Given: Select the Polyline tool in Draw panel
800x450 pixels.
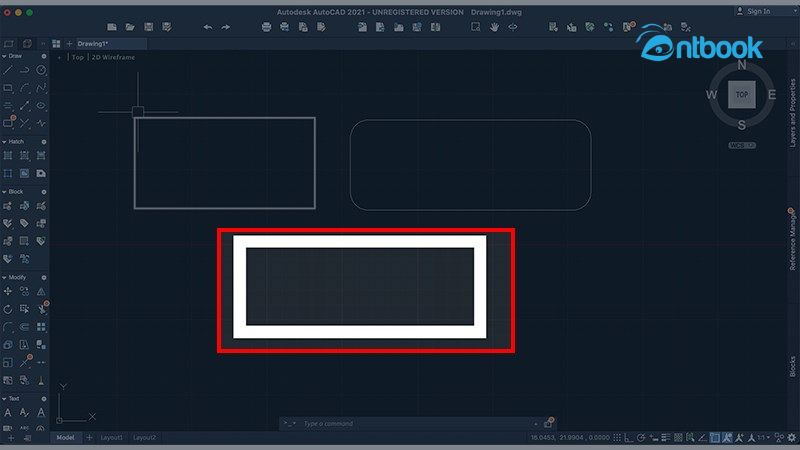Looking at the screenshot, I should 24,70.
